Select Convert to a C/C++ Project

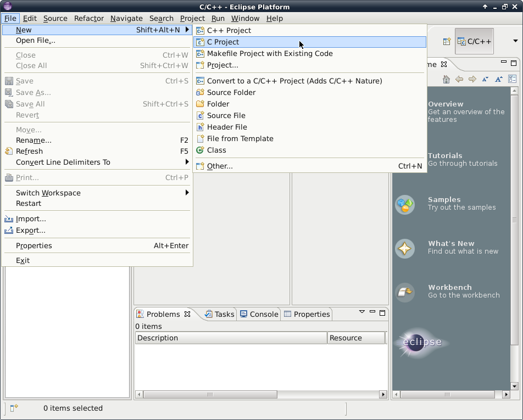[x=309, y=81]
